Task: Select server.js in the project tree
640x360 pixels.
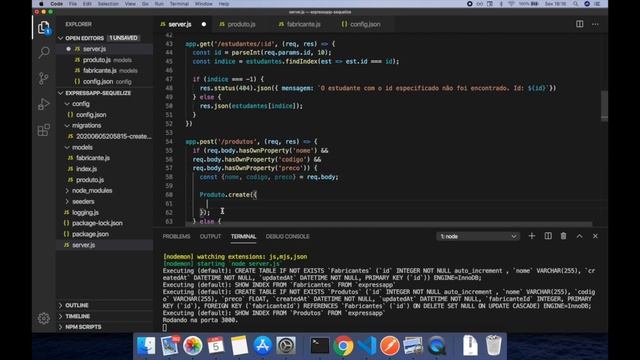Action: tap(104, 245)
